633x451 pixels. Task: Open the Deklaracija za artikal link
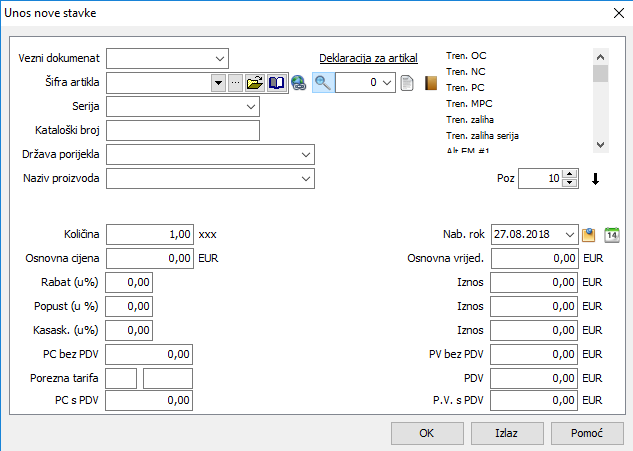pos(367,58)
